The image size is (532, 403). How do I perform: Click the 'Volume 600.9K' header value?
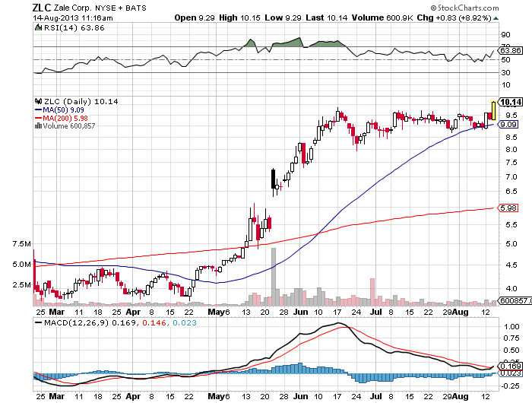coord(382,17)
